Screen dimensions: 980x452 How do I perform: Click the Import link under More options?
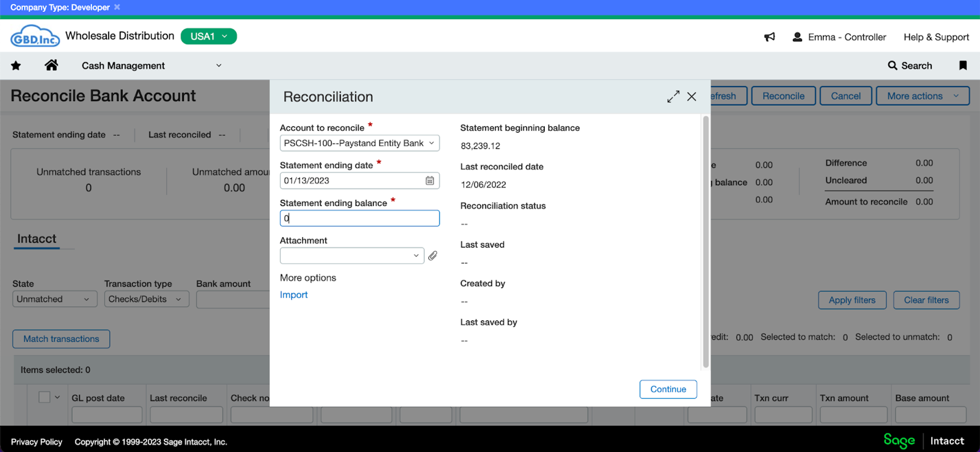294,294
